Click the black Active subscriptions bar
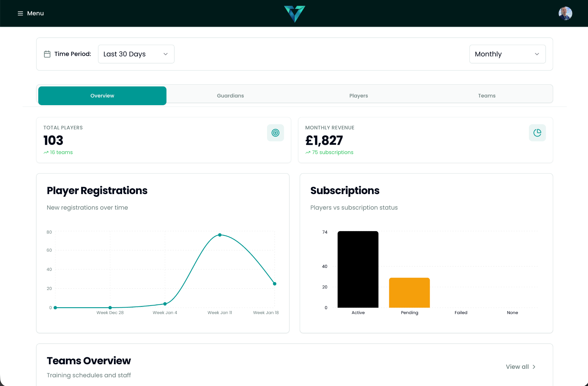Image resolution: width=588 pixels, height=386 pixels. coord(358,269)
